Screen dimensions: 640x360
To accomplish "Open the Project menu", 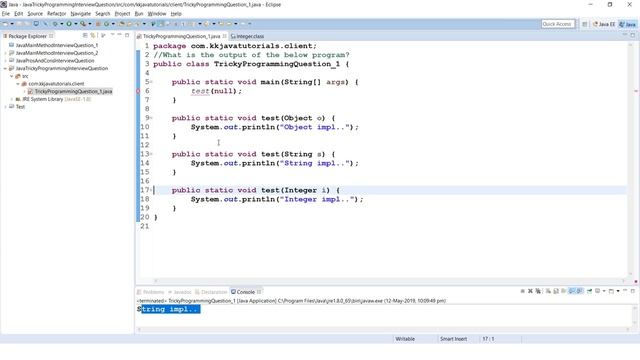I will [122, 13].
